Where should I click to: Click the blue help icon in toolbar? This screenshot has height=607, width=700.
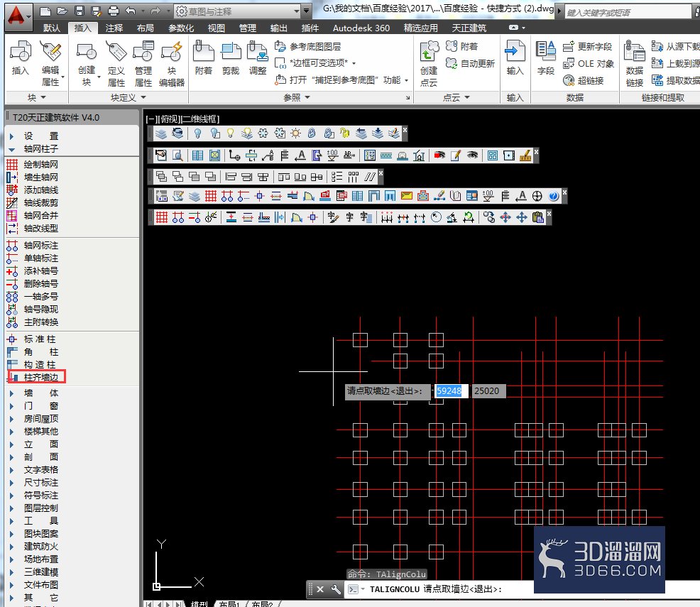pos(554,196)
